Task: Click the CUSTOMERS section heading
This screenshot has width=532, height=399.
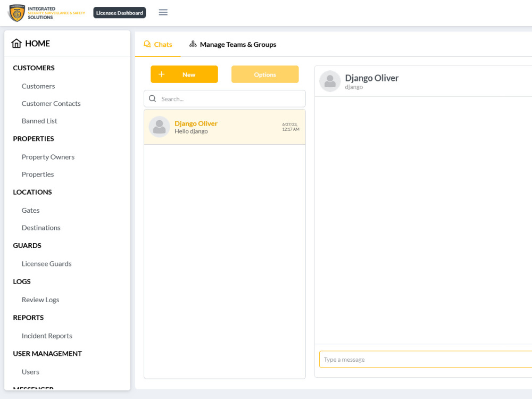Action: coord(34,68)
